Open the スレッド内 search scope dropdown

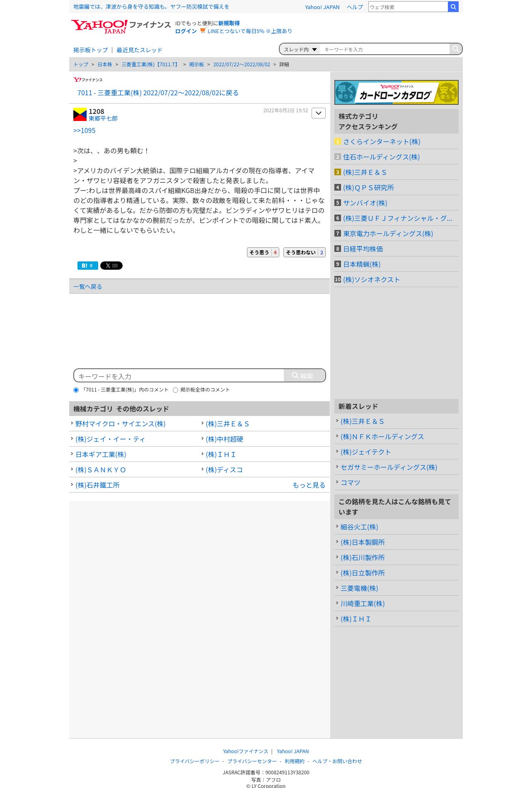point(300,49)
